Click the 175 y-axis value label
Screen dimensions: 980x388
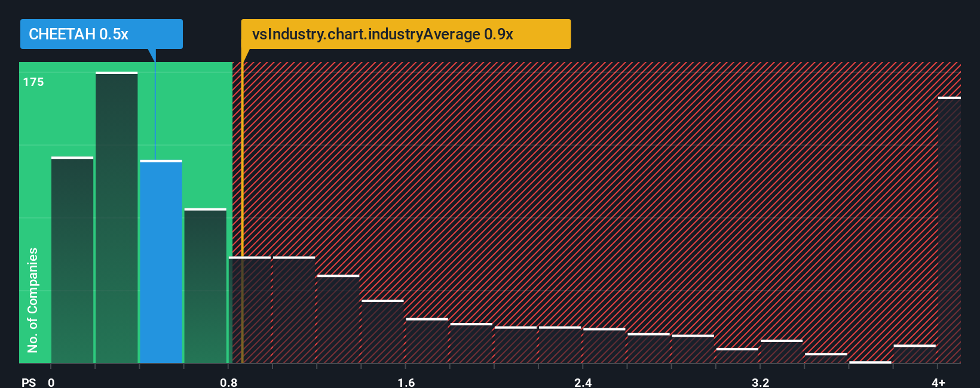(x=33, y=82)
